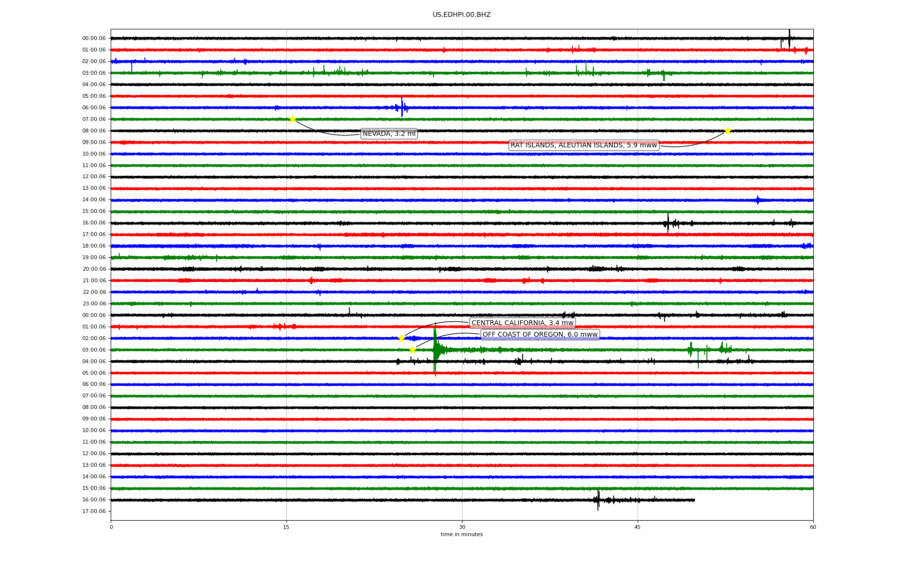Click the large green Oregon quake waveform spike
The height and width of the screenshot is (578, 924).
[435, 350]
